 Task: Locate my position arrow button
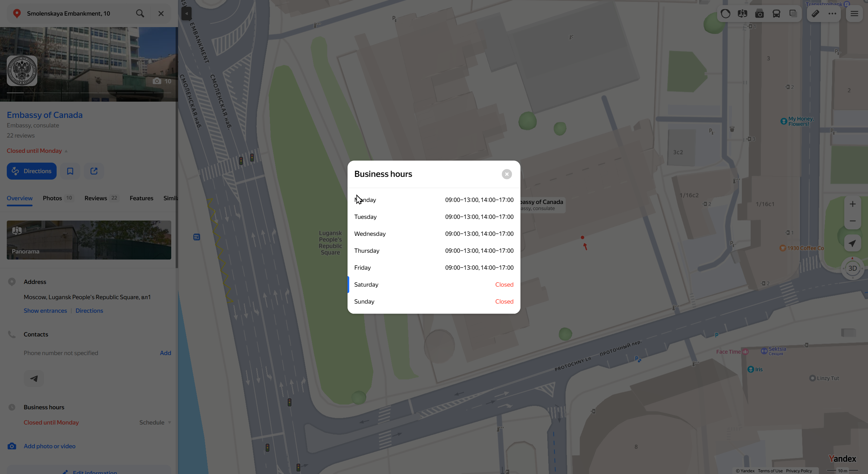pos(853,243)
